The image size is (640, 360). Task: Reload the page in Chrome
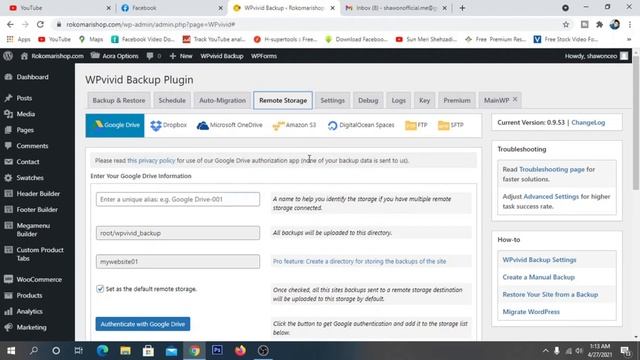click(40, 24)
